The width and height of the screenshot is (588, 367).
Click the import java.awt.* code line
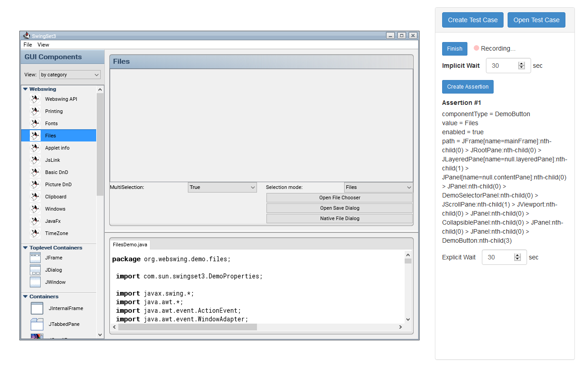pos(149,302)
